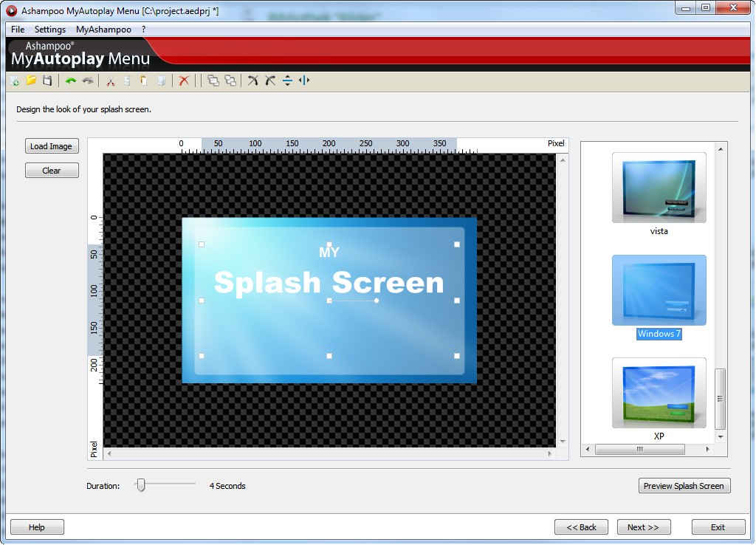Select the 'MY' text on canvas

click(329, 253)
